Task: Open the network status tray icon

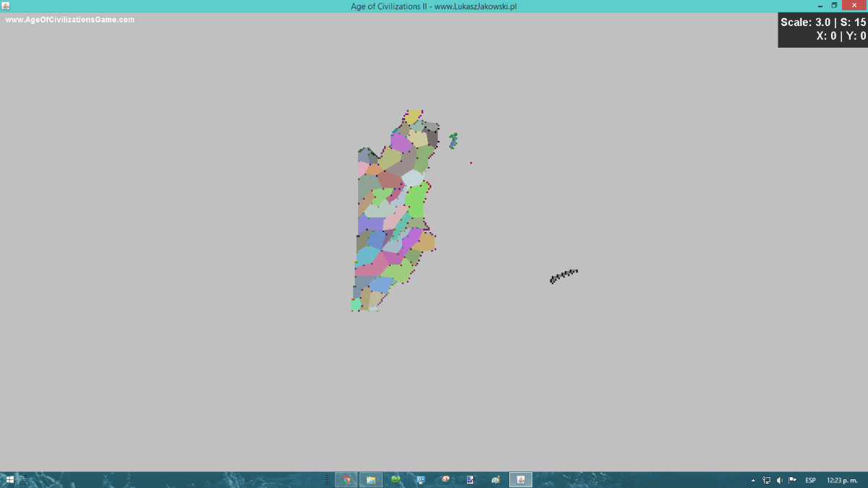Action: click(767, 481)
